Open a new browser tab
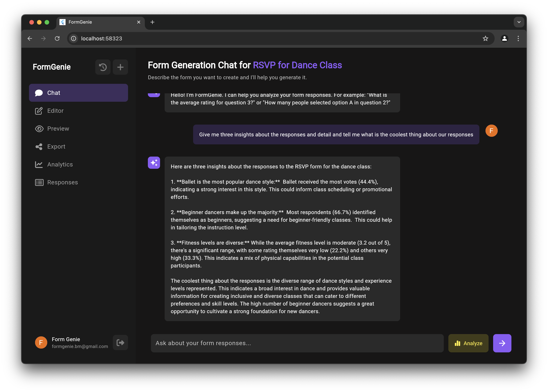Screen dimensions: 548x392 tap(152, 22)
